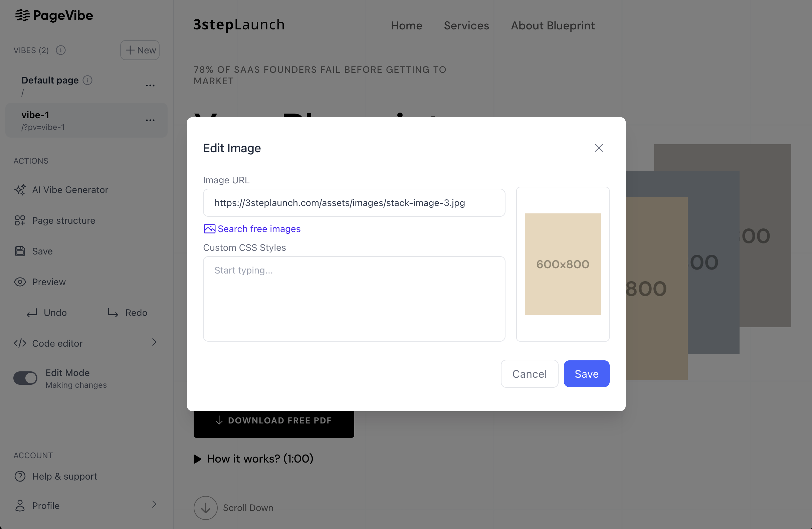Play the How it works video

point(197,459)
